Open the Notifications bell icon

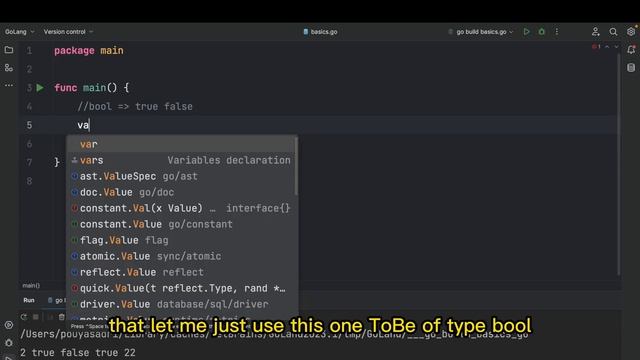coord(631,50)
